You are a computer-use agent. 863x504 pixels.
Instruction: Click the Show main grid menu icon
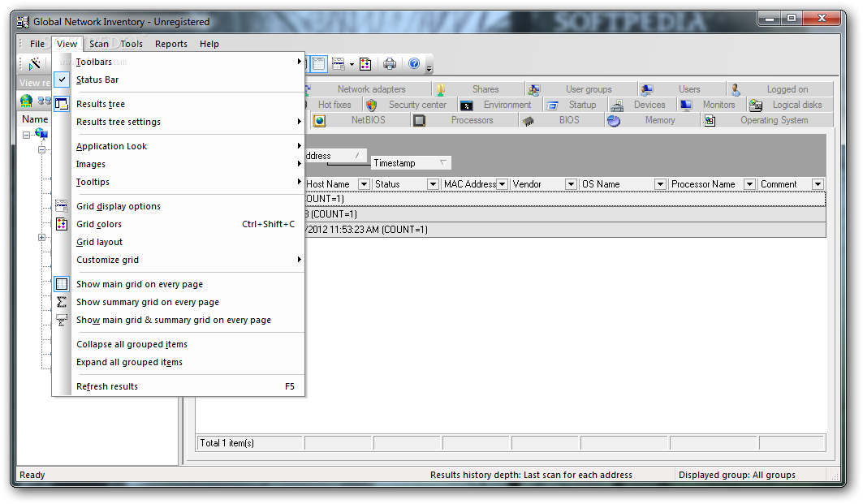click(62, 284)
